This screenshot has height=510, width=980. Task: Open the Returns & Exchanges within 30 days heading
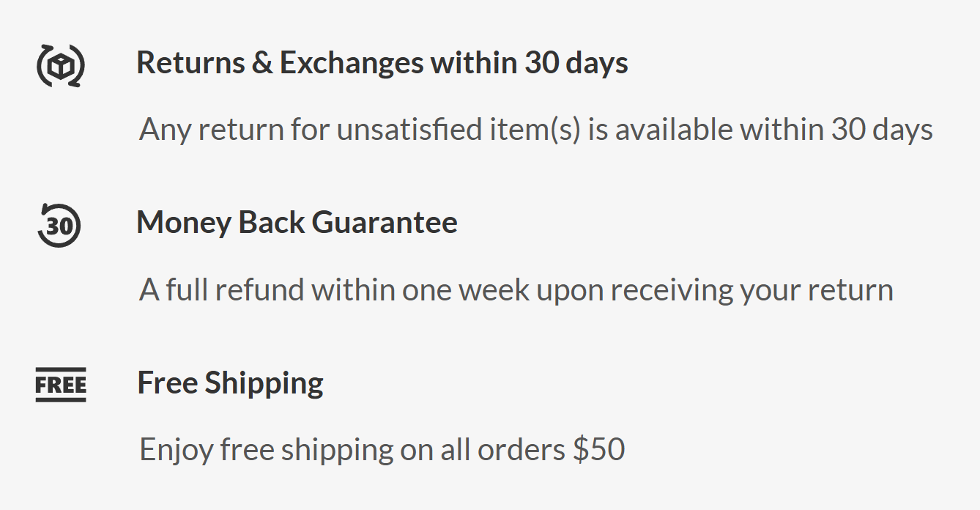[x=382, y=64]
